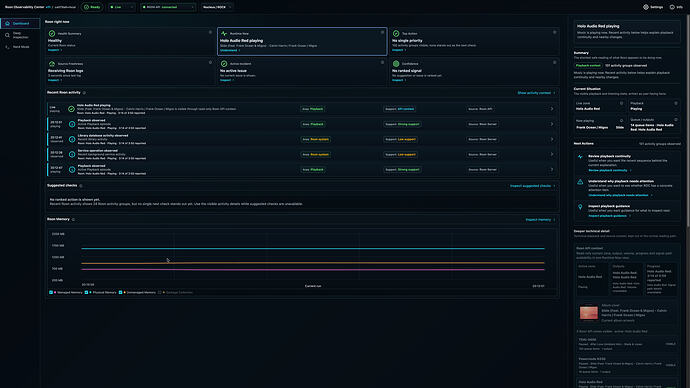Open Inspect suggested checks link

(532, 186)
